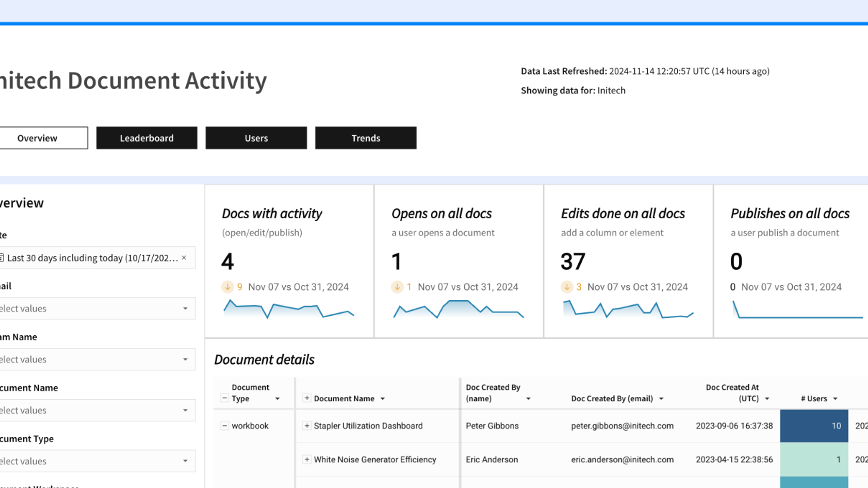The width and height of the screenshot is (868, 488).
Task: Click the Opens on all docs value 1
Action: pos(397,261)
